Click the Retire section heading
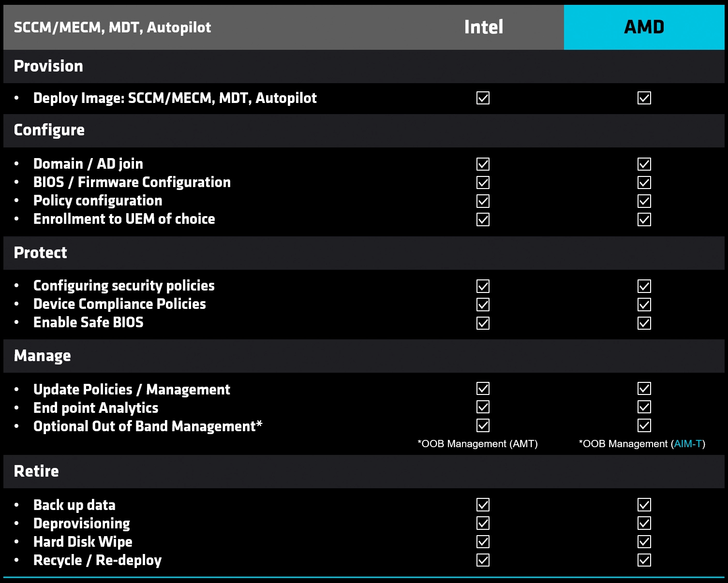 (36, 471)
